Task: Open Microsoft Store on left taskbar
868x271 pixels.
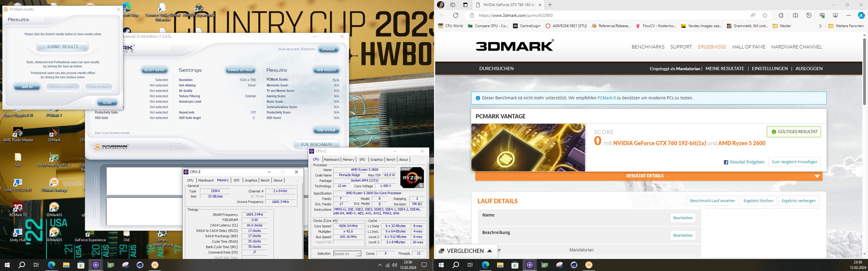Action: 81,265
